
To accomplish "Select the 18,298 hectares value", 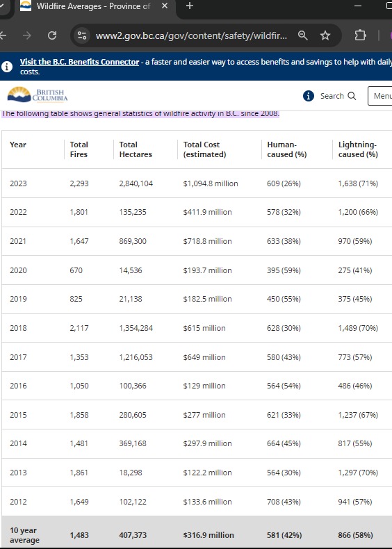I will [x=131, y=473].
